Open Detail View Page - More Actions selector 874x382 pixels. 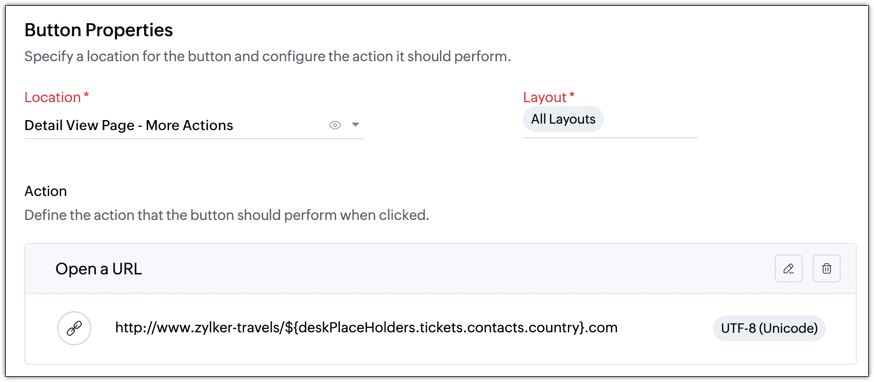tap(194, 125)
